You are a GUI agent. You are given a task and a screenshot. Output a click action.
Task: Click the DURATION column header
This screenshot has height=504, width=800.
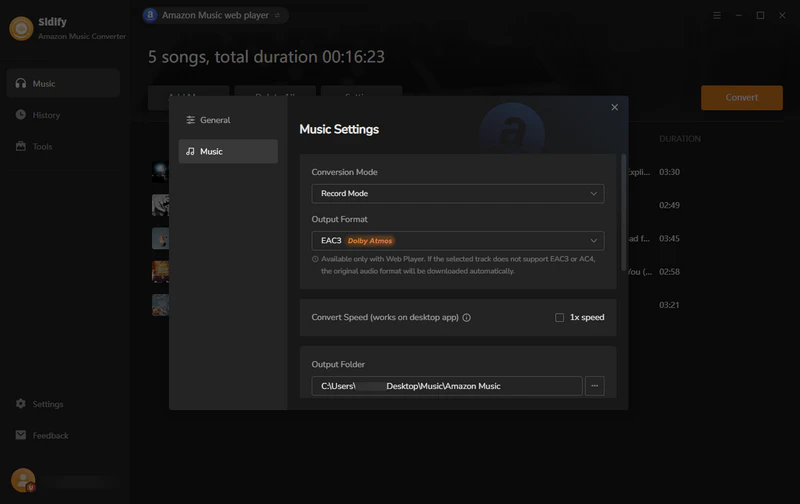(680, 139)
